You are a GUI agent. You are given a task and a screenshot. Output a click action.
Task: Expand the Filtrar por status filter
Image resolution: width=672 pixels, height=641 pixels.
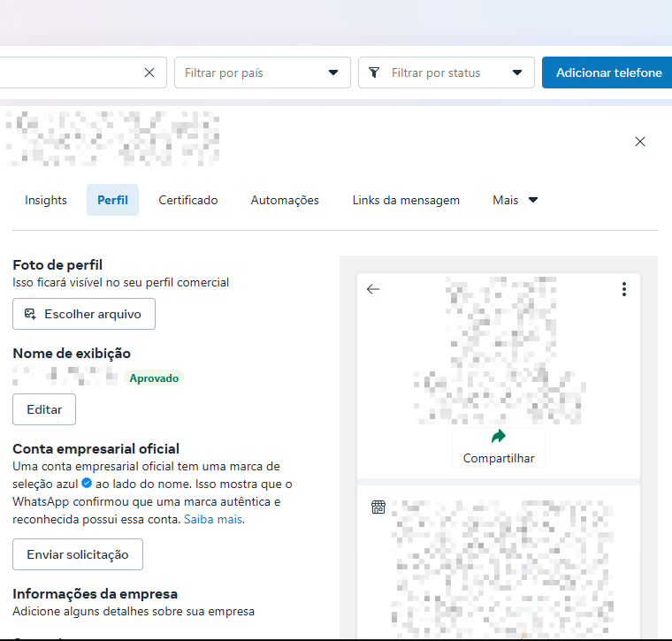[446, 72]
